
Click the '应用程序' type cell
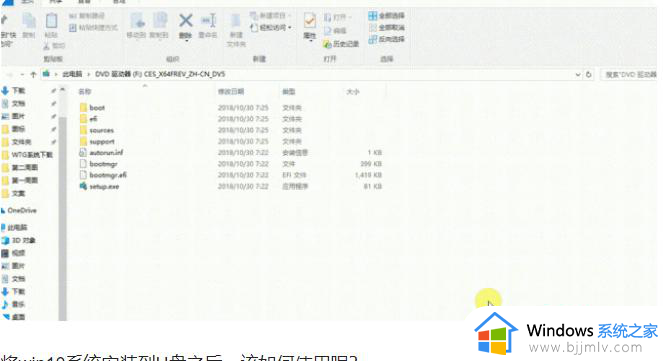click(x=295, y=186)
